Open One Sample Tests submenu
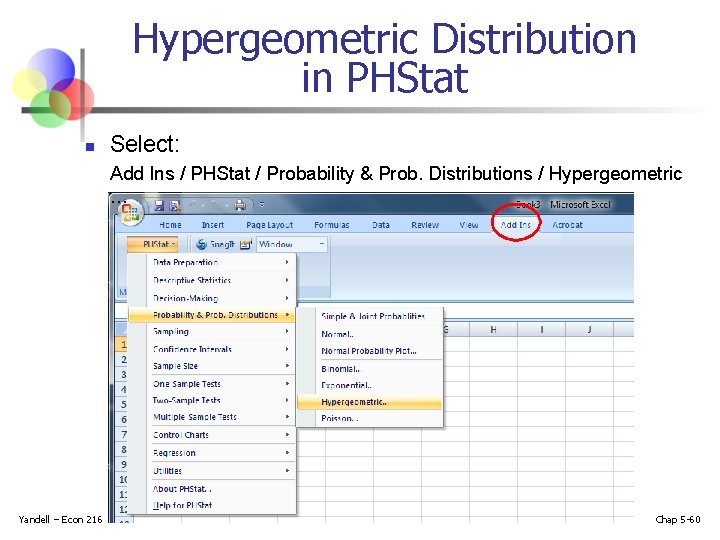Screen dimensions: 720x540 click(212, 384)
